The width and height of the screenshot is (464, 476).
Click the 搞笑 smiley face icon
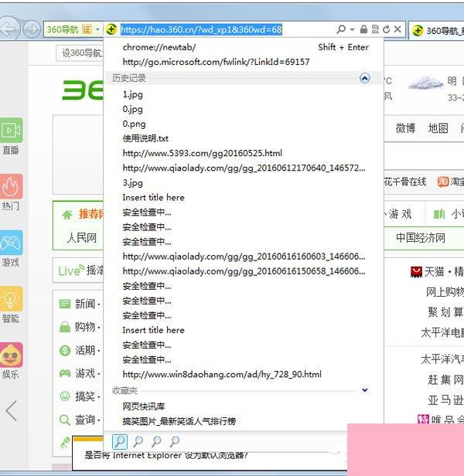pyautogui.click(x=65, y=396)
